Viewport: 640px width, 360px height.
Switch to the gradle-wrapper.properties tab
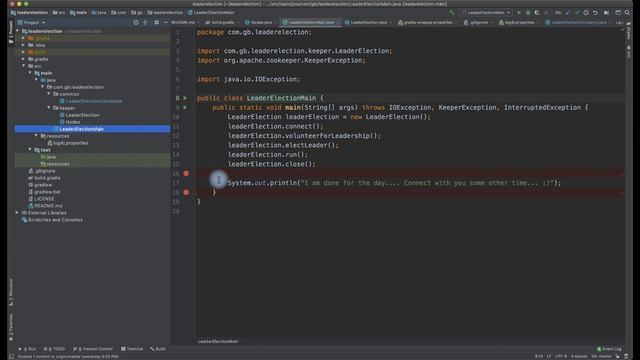(425, 22)
